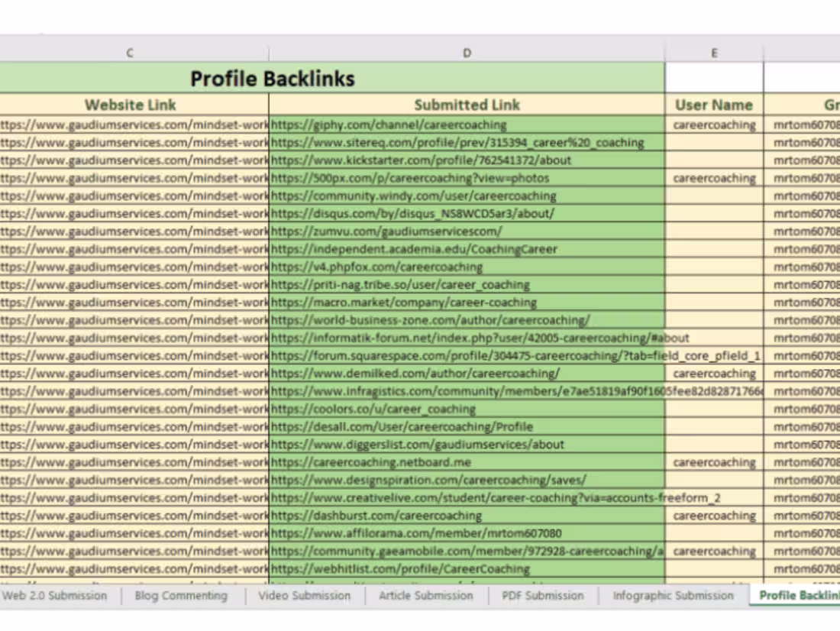The height and width of the screenshot is (631, 840).
Task: Select the creativelive.com student link cell
Action: [467, 497]
